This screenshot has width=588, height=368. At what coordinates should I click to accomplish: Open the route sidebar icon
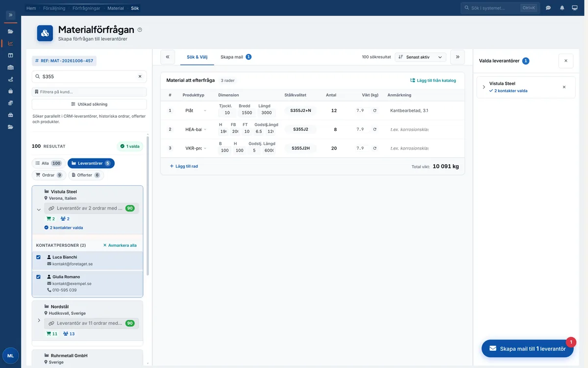[10, 79]
